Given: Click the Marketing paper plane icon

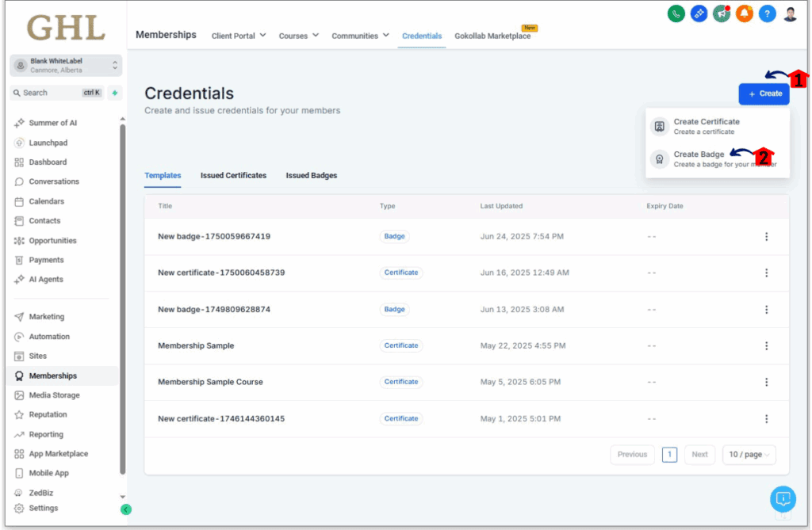Looking at the screenshot, I should (19, 317).
